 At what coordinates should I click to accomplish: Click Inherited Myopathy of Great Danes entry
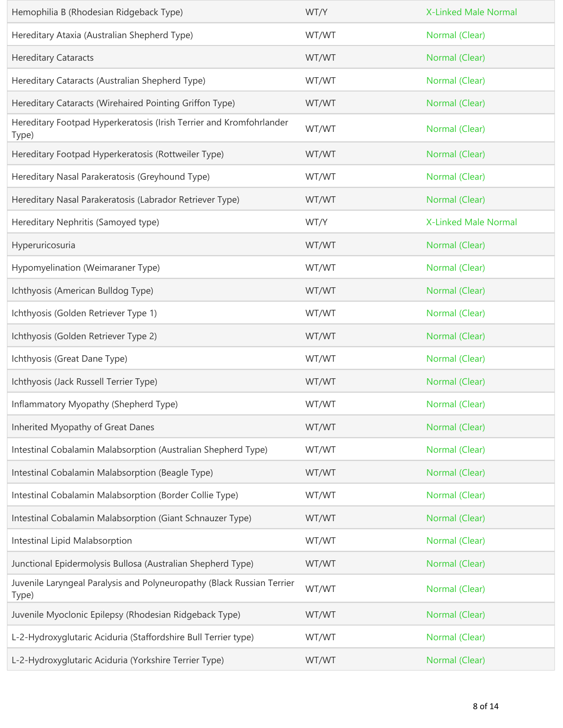[x=83, y=427]
